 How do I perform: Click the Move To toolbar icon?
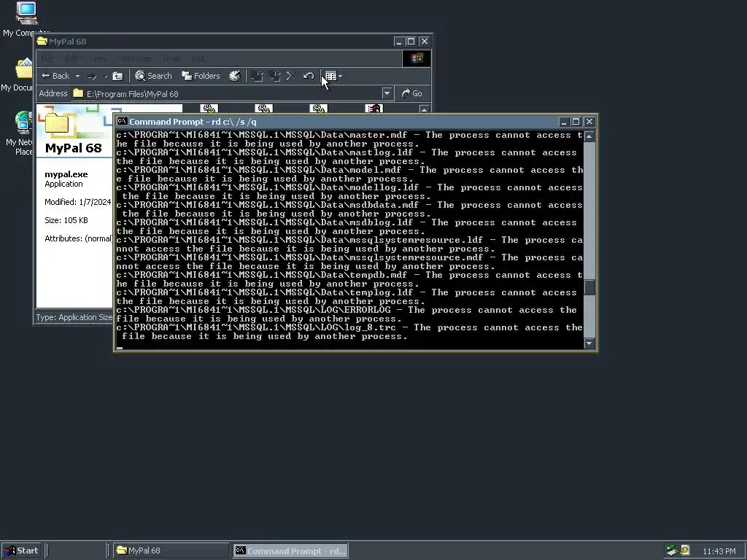coord(258,76)
